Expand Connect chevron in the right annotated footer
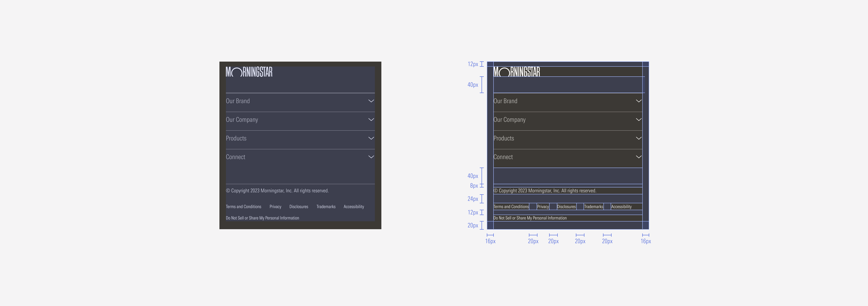Image resolution: width=868 pixels, height=306 pixels. coord(638,156)
